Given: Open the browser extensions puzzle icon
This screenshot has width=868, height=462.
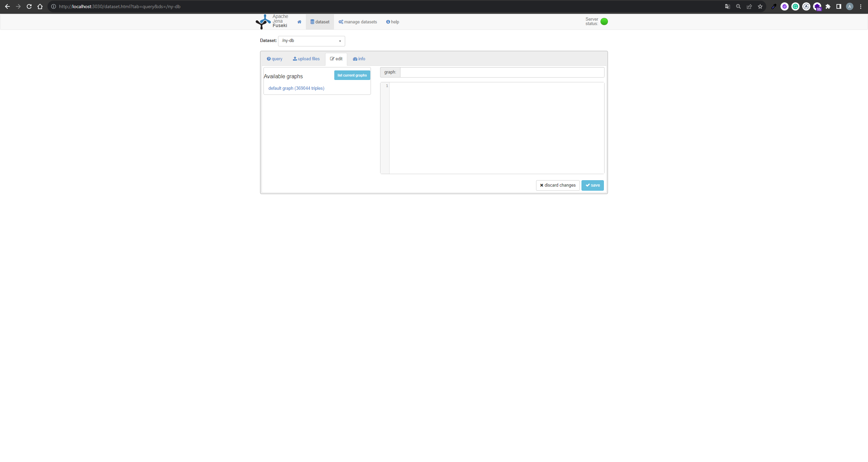Looking at the screenshot, I should (828, 6).
